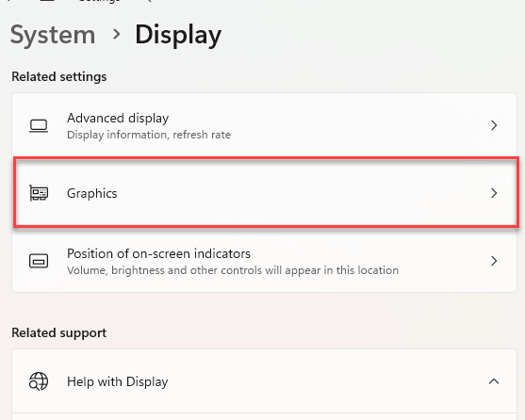Click the hamburger navigation icon at top
Viewport: 525px width, 420px height.
point(47,1)
